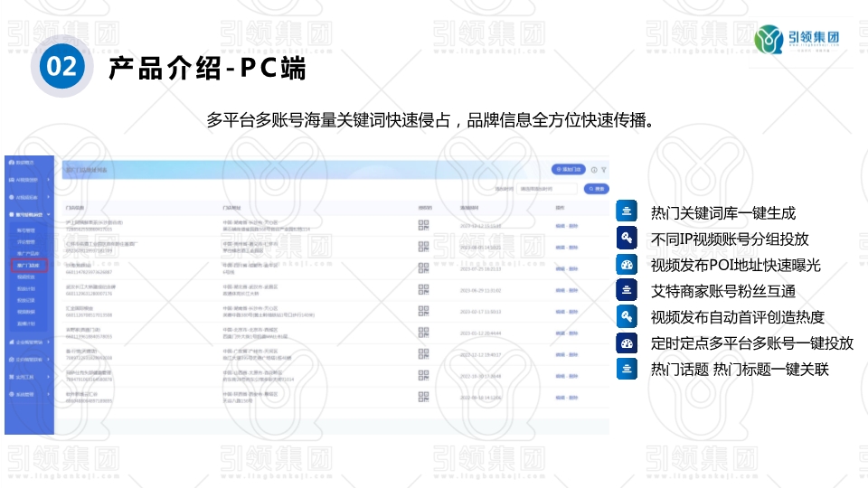Expand the second sidebar menu group arrow
The width and height of the screenshot is (868, 488).
point(49,179)
